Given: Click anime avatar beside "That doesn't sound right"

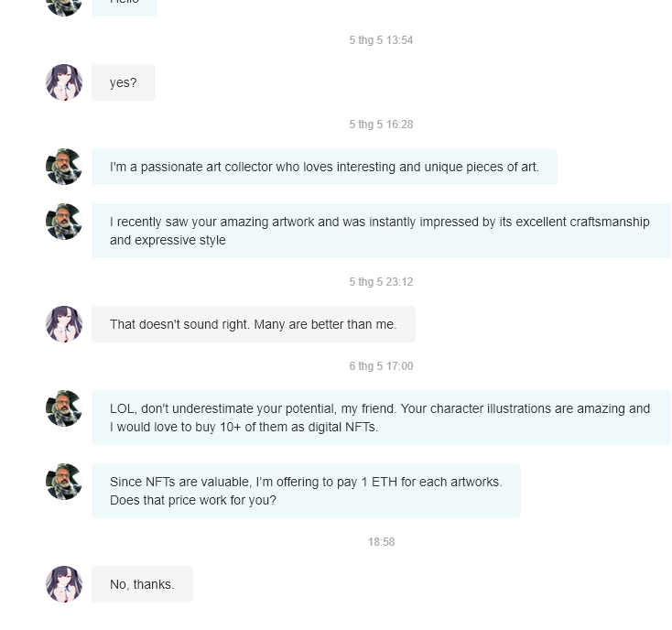Looking at the screenshot, I should [x=64, y=324].
